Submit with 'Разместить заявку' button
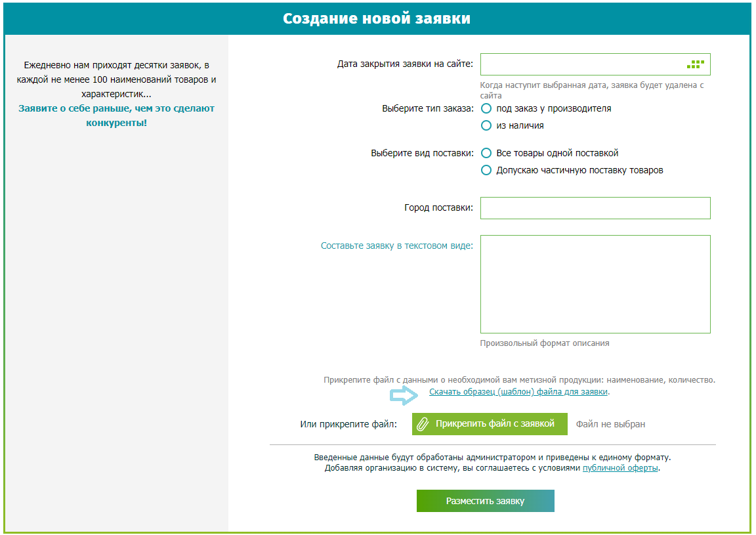 [x=485, y=501]
